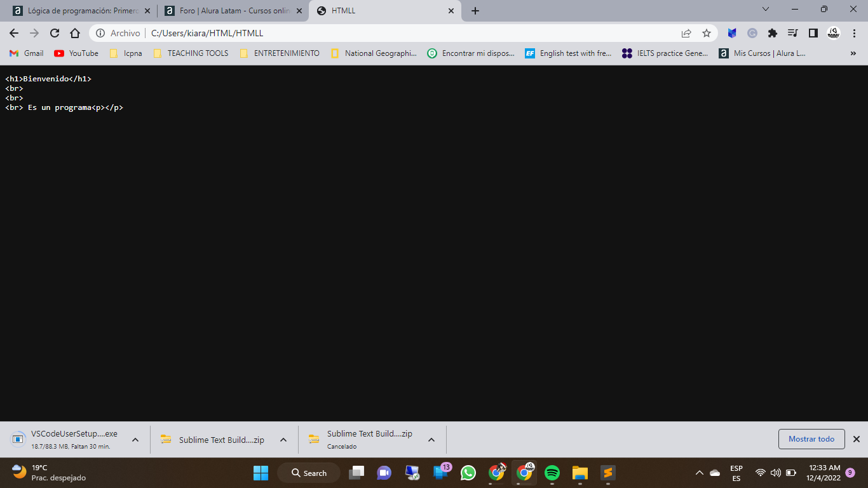Toggle the browser side panel

point(813,33)
